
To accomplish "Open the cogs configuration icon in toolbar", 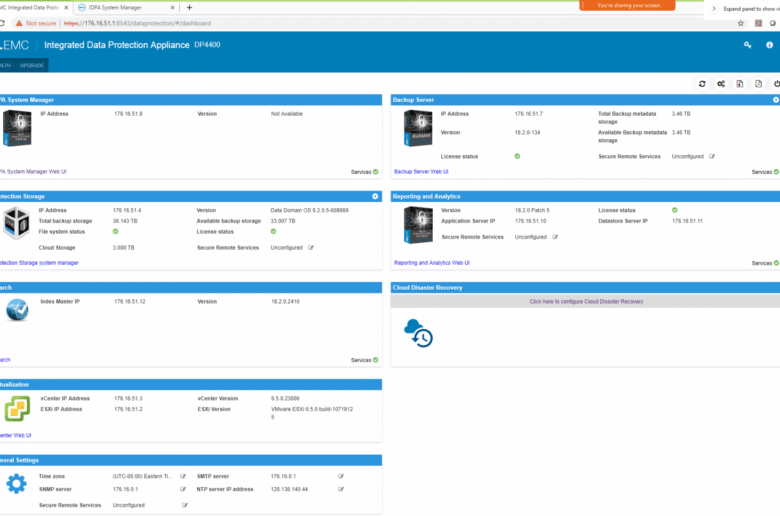I will tap(721, 84).
